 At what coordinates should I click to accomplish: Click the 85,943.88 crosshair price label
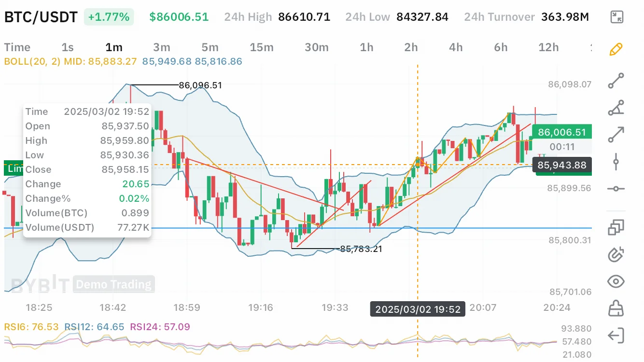pyautogui.click(x=562, y=166)
